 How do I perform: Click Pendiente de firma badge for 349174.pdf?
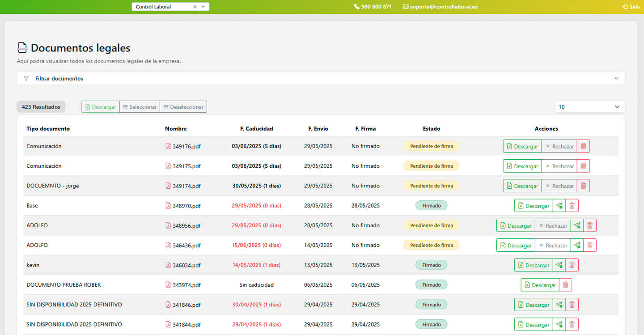pos(432,186)
